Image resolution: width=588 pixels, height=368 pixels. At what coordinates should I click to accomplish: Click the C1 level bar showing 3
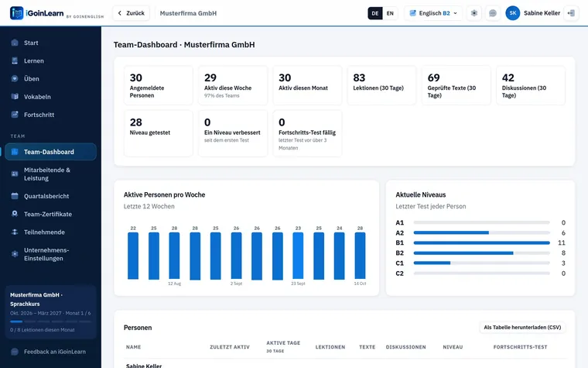(x=481, y=263)
